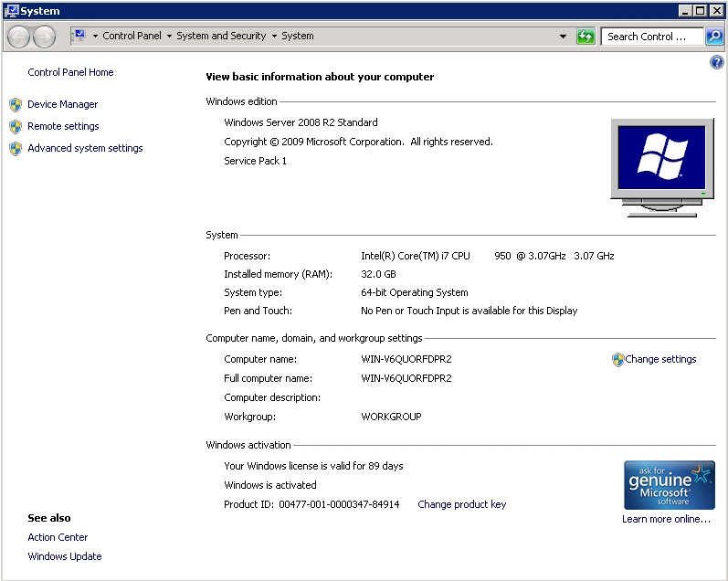
Task: Click the Service Pack 1 text
Action: click(256, 161)
